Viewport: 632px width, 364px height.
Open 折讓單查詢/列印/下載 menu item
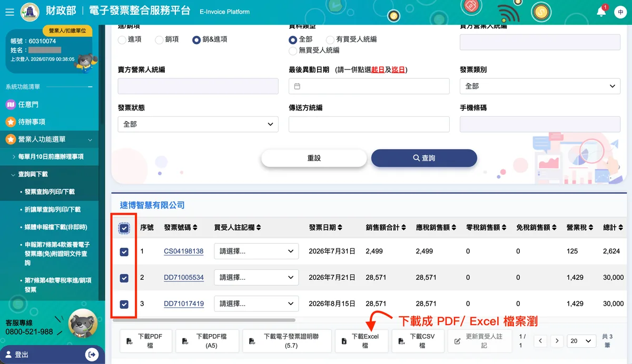point(53,209)
